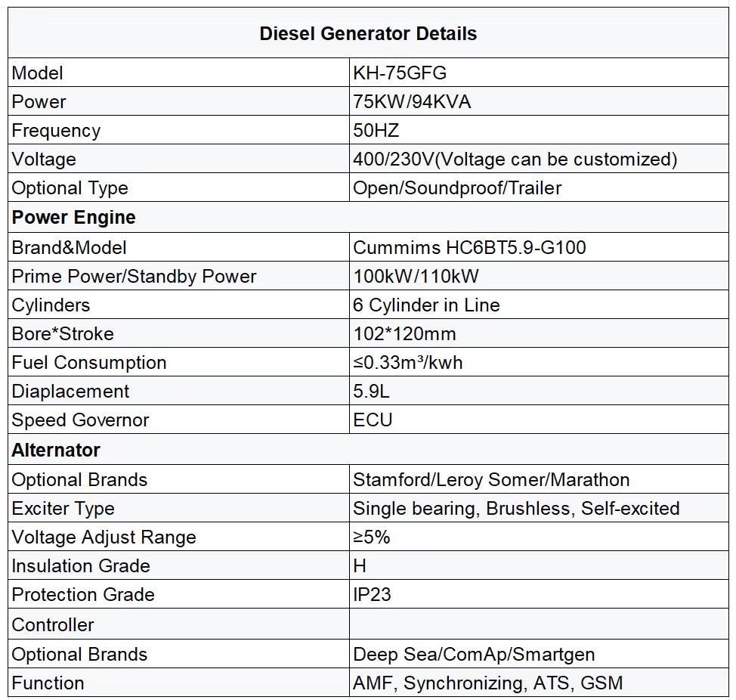Click the Deep Sea/ComAp/Smartgen cell
Image resolution: width=736 pixels, height=700 pixels.
pyautogui.click(x=539, y=654)
